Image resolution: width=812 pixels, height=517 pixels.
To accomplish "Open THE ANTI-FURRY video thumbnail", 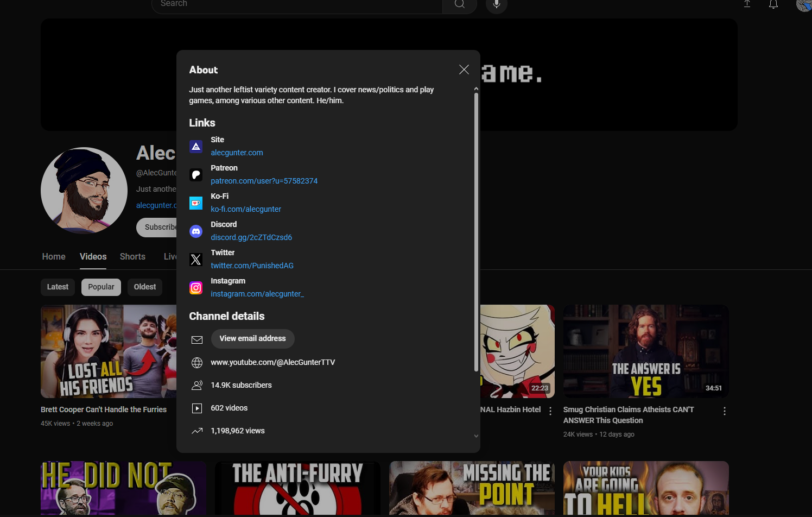I will click(x=297, y=488).
